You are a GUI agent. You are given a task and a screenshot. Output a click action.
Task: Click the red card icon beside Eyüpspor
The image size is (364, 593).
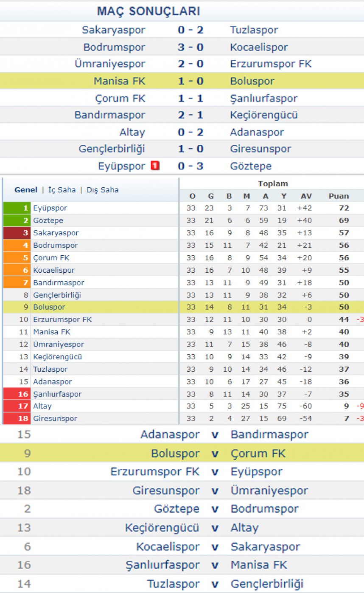pyautogui.click(x=155, y=166)
